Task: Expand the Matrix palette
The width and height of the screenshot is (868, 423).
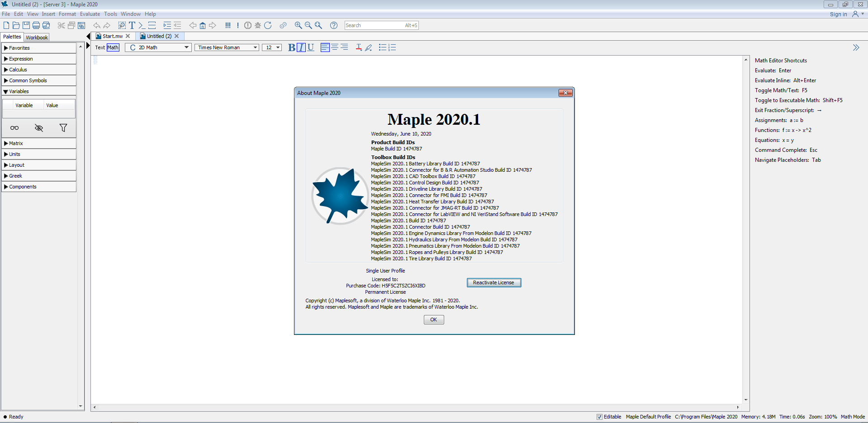Action: click(x=39, y=143)
